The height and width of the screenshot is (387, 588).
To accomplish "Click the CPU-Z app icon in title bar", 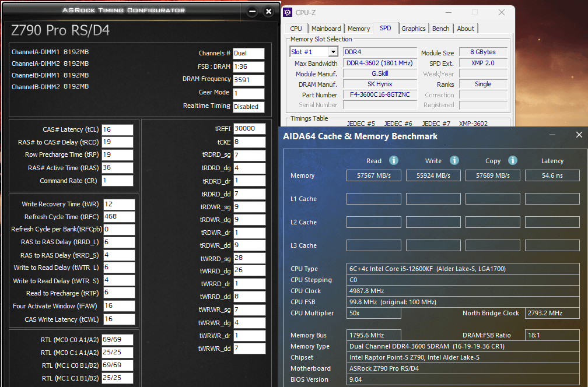I will coord(288,12).
